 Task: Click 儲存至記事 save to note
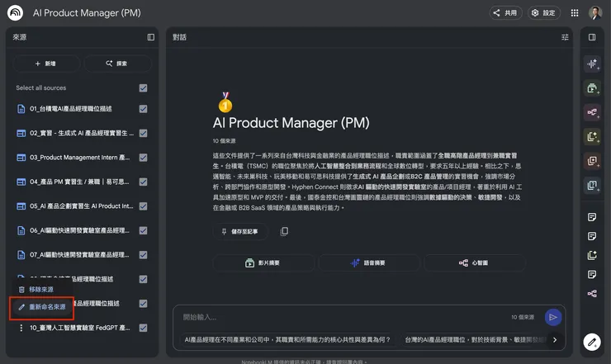point(240,231)
